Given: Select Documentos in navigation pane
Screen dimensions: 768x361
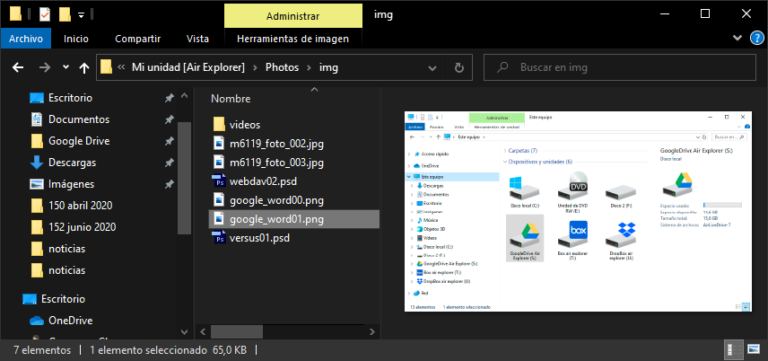Looking at the screenshot, I should [x=79, y=120].
